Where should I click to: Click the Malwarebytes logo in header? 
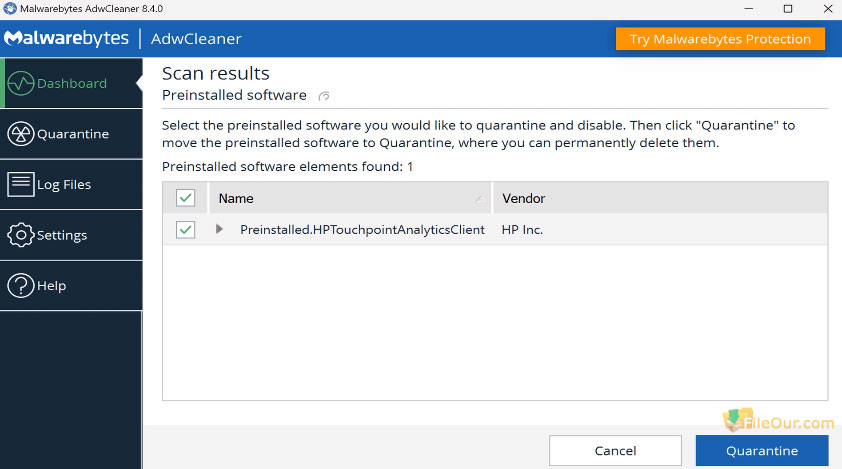pos(67,38)
